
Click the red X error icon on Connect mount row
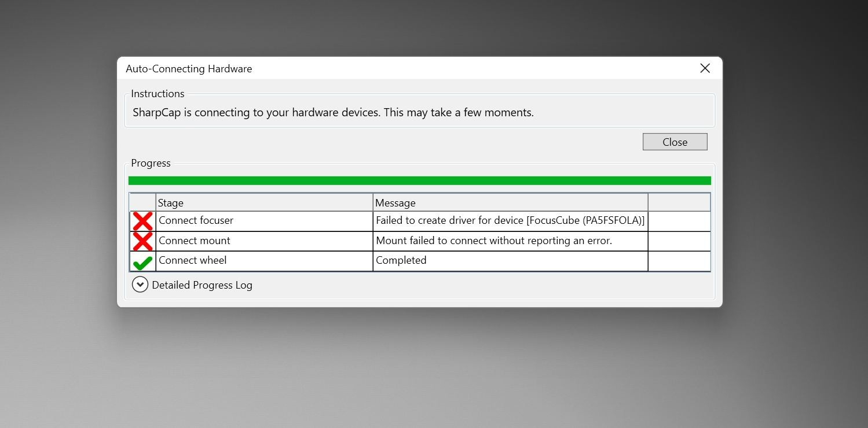[x=142, y=241]
